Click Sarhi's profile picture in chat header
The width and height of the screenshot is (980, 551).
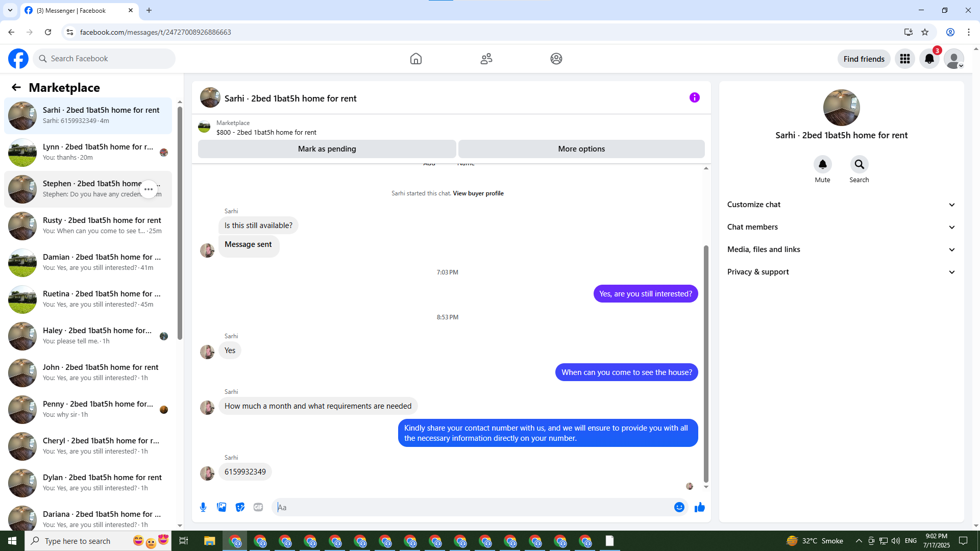[x=210, y=97]
